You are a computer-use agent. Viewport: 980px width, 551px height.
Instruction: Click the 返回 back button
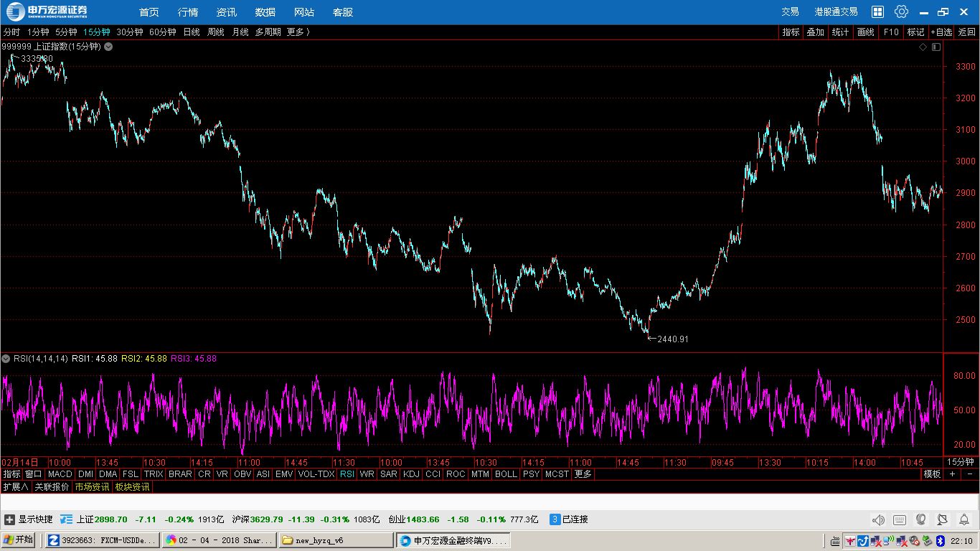point(967,32)
